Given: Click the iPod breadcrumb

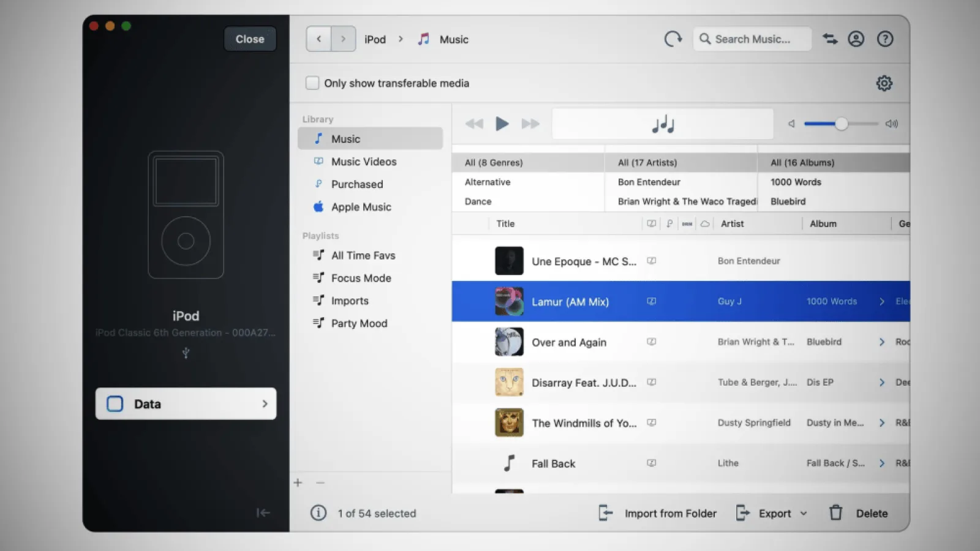Looking at the screenshot, I should [375, 39].
